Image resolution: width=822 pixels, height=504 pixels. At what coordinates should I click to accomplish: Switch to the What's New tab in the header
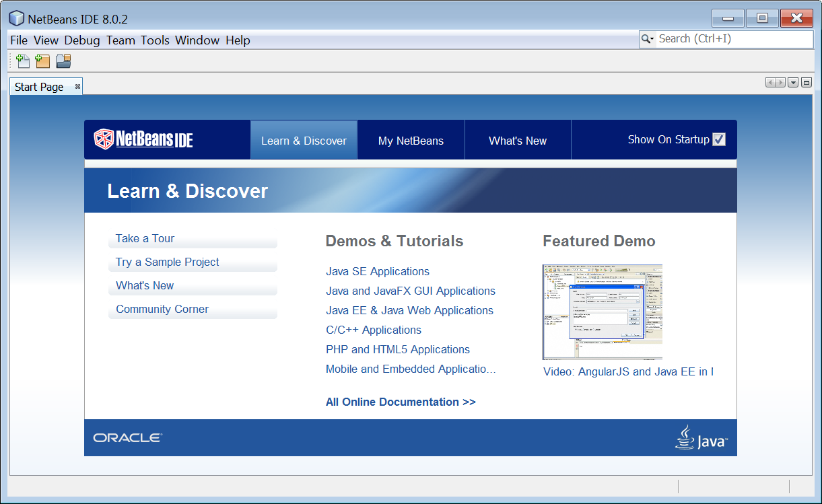click(x=518, y=140)
